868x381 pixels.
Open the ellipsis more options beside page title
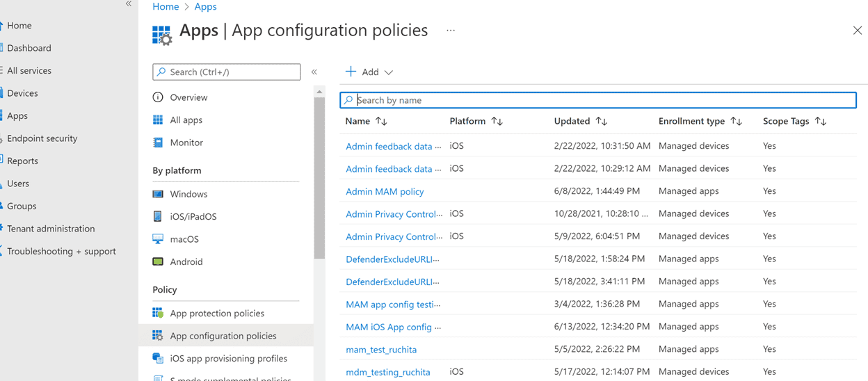[451, 31]
